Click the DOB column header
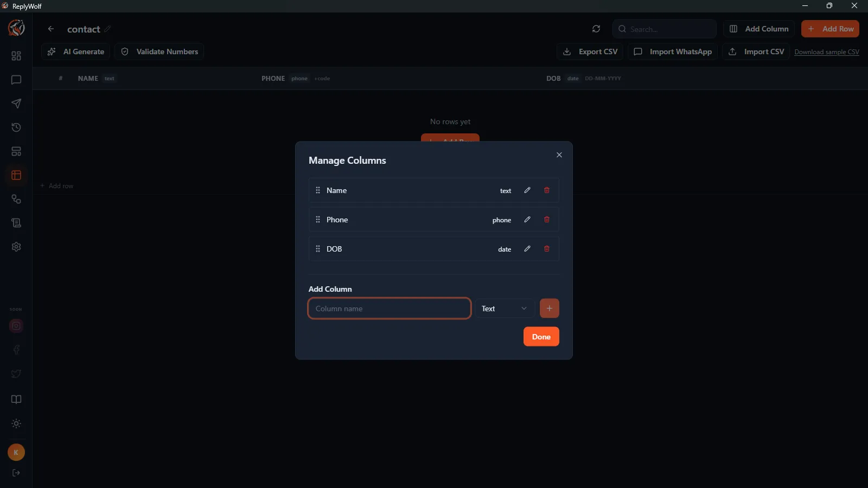Image resolution: width=868 pixels, height=488 pixels. pyautogui.click(x=553, y=79)
